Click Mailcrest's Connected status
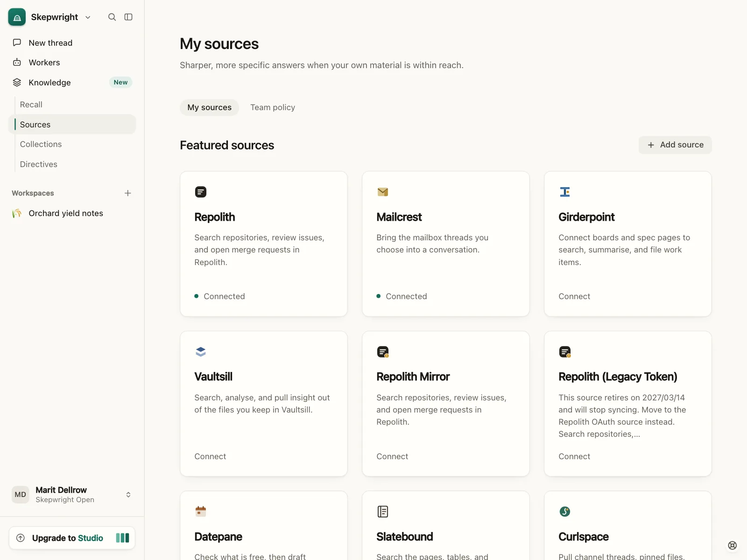Viewport: 747px width, 560px height. 402,296
